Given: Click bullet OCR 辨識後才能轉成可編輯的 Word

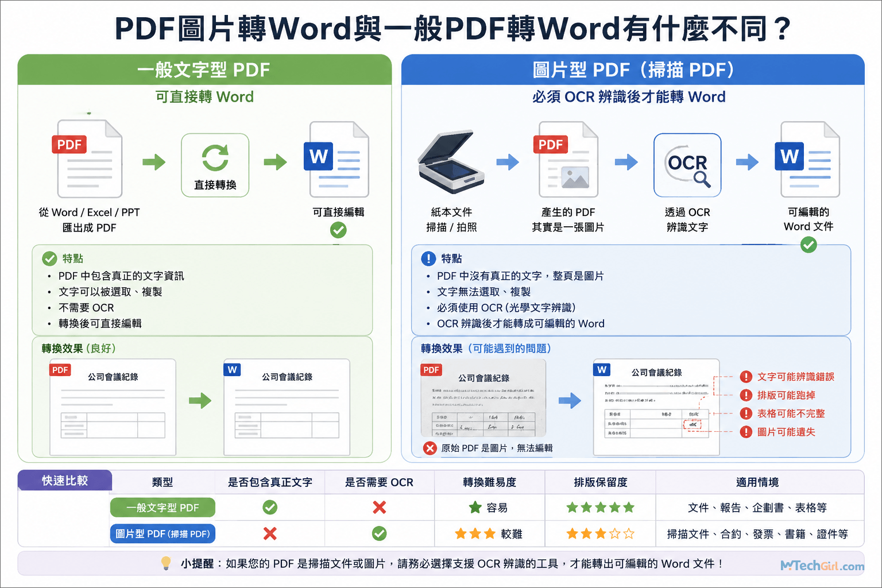Looking at the screenshot, I should (521, 323).
